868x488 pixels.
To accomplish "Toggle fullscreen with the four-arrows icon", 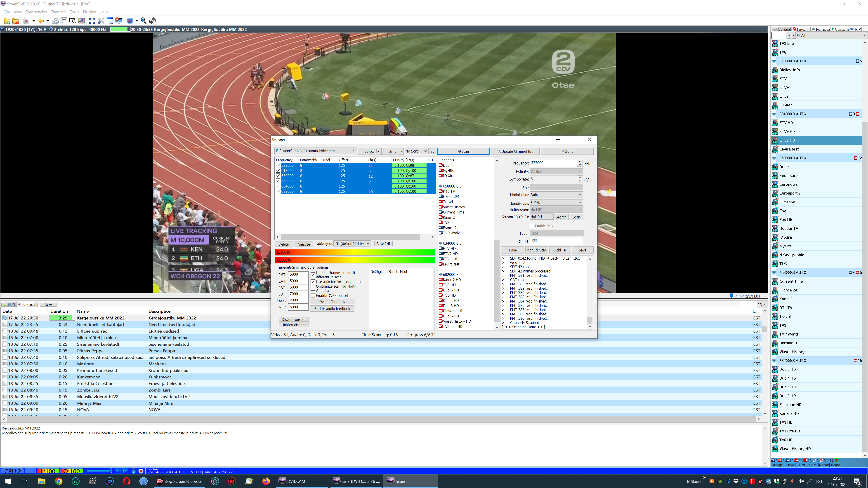I will point(92,21).
